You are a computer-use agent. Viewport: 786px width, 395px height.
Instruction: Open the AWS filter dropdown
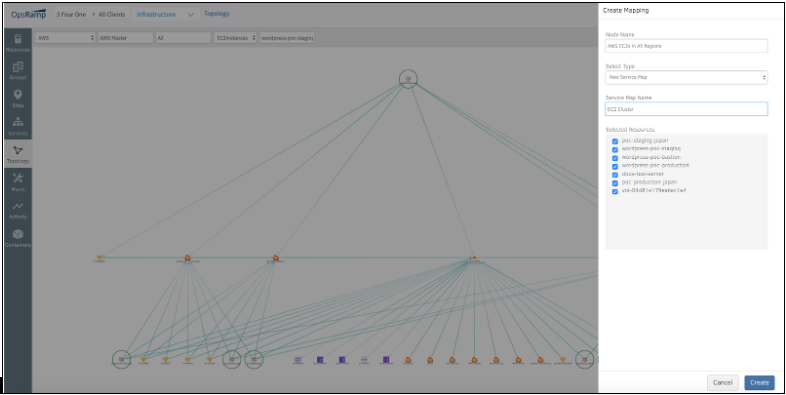65,38
